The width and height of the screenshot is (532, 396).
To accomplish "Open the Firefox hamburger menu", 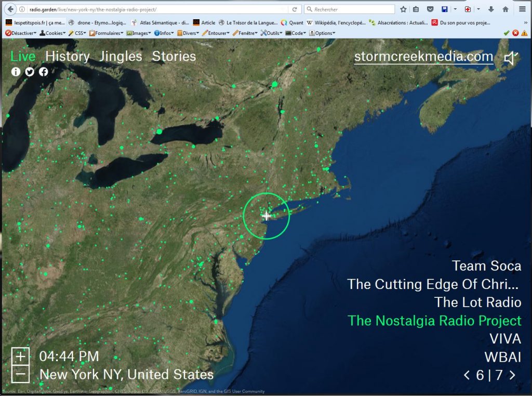I will click(x=522, y=9).
